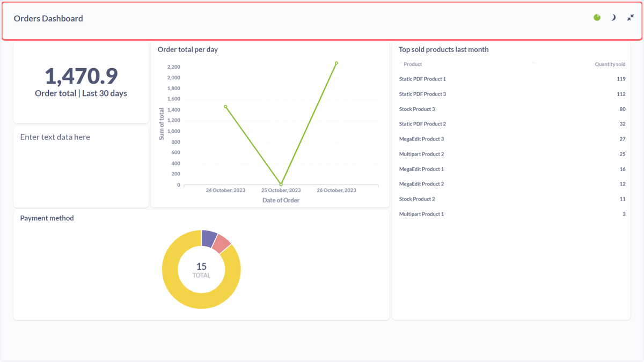Select the Stock Product 3 row
This screenshot has height=362, width=644.
coord(511,109)
